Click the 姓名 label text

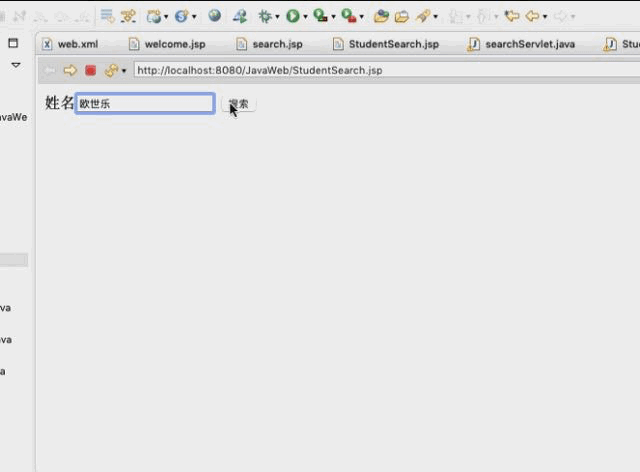tap(59, 102)
